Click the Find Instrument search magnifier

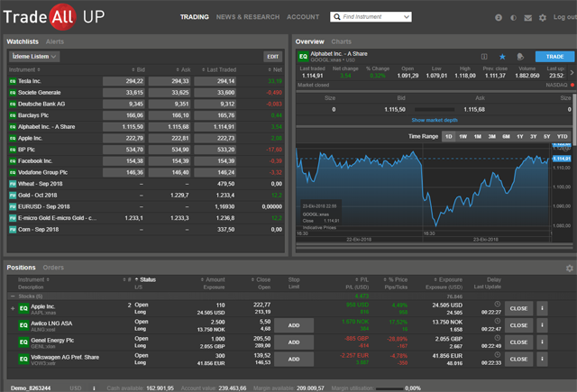pos(336,17)
